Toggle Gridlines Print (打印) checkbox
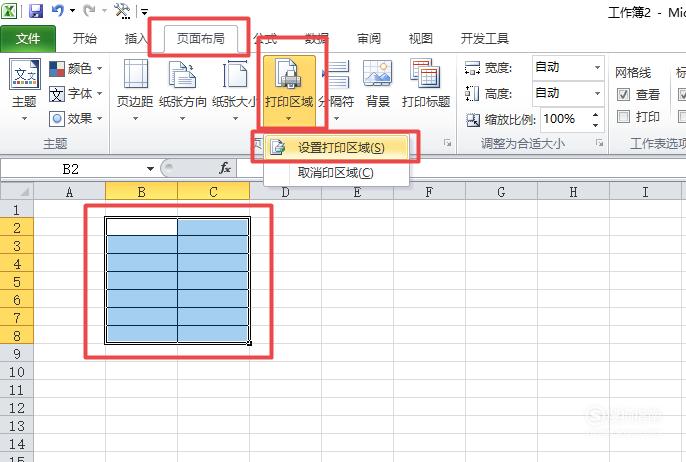The height and width of the screenshot is (462, 686). click(623, 116)
